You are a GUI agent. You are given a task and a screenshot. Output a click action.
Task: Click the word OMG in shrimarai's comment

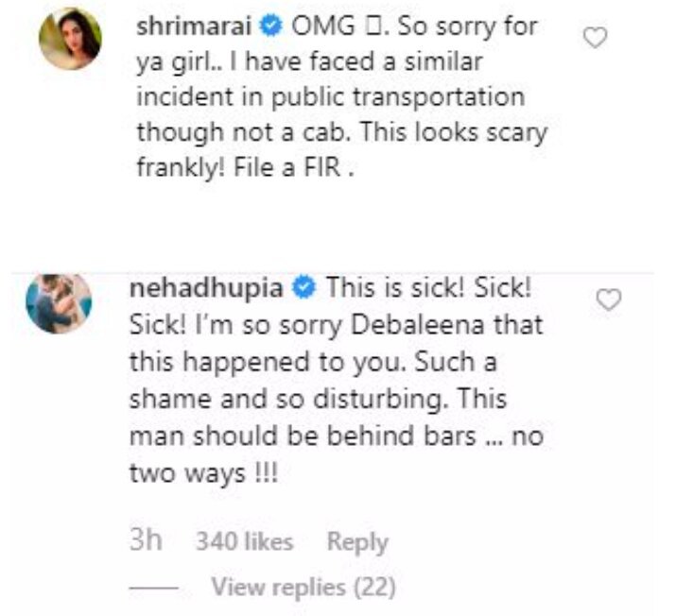(x=323, y=26)
